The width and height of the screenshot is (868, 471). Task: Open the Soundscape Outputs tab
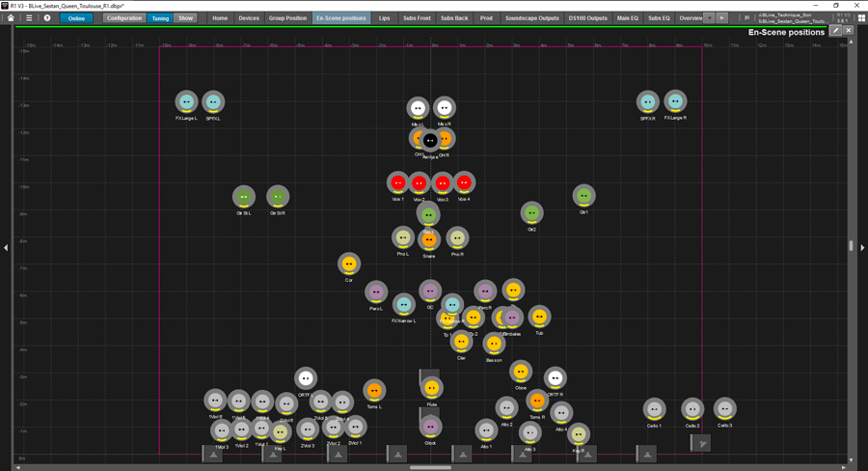[x=532, y=18]
